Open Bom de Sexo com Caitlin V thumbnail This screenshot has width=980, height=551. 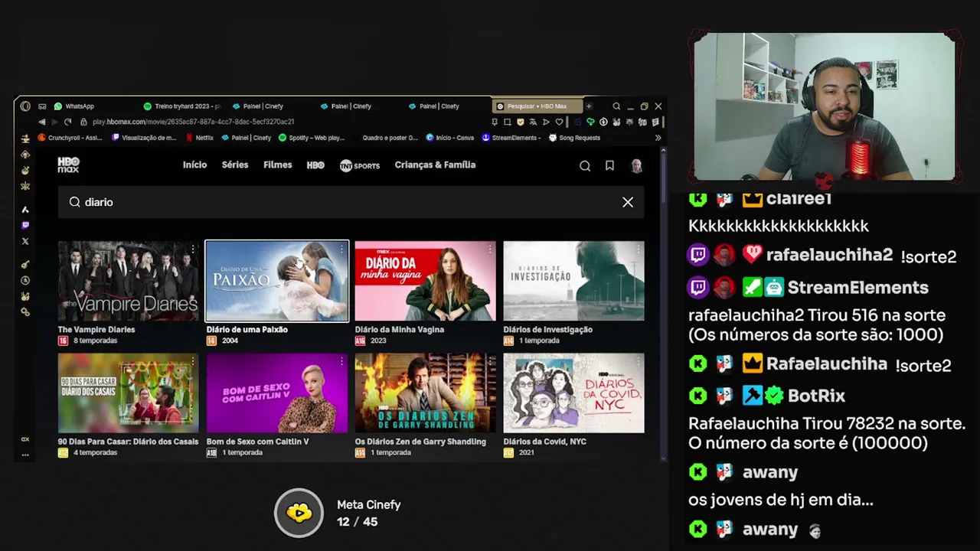click(277, 393)
